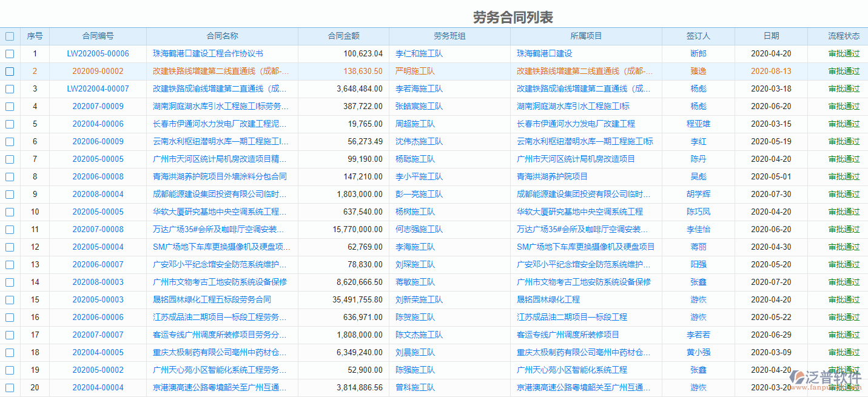
Task: Open contract number 202009-00002
Action: coord(98,71)
